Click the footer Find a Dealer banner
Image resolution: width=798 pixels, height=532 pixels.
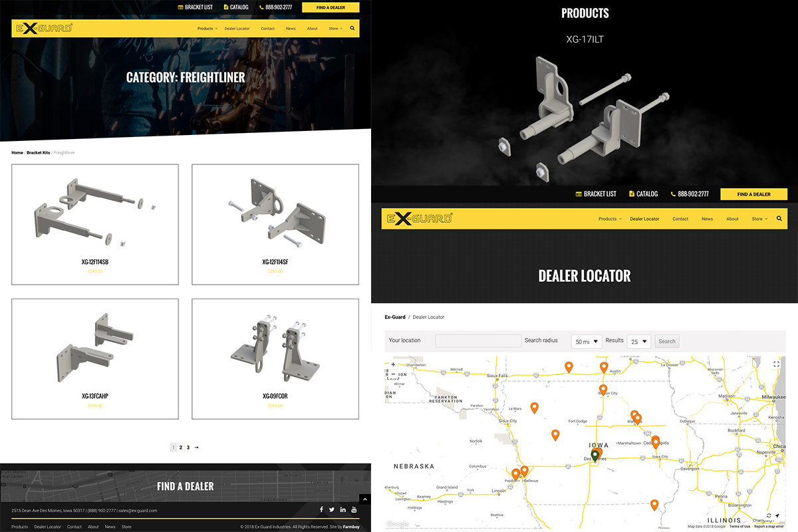186,486
